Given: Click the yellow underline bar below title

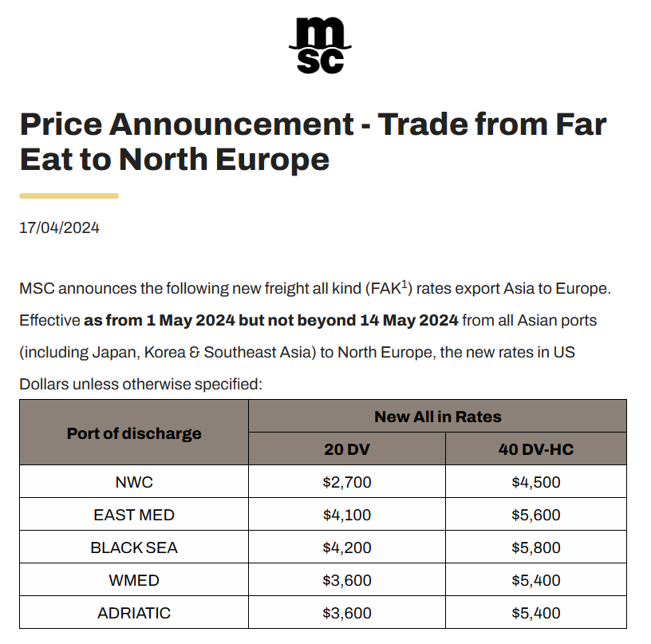Looking at the screenshot, I should tap(69, 196).
